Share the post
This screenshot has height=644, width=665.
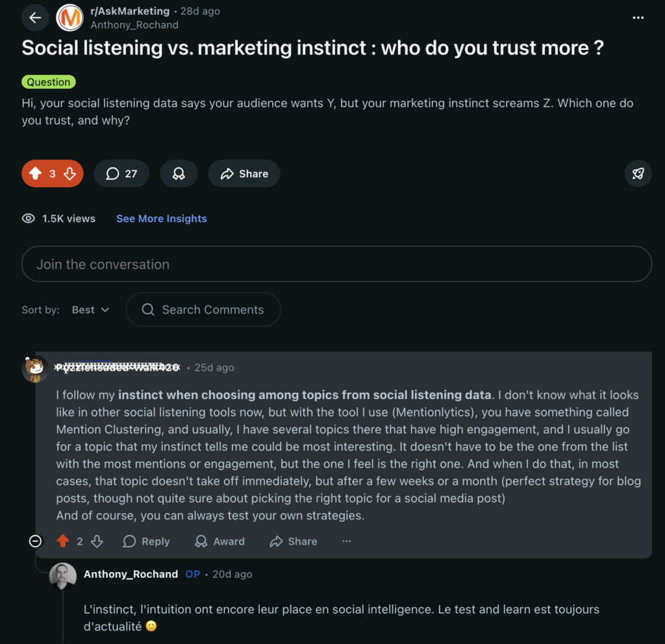pyautogui.click(x=244, y=173)
